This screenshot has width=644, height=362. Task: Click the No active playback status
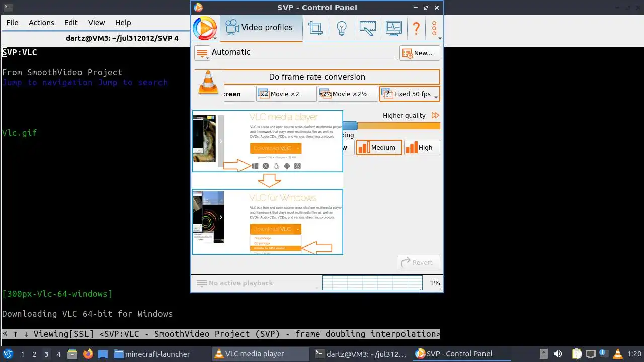click(x=240, y=283)
